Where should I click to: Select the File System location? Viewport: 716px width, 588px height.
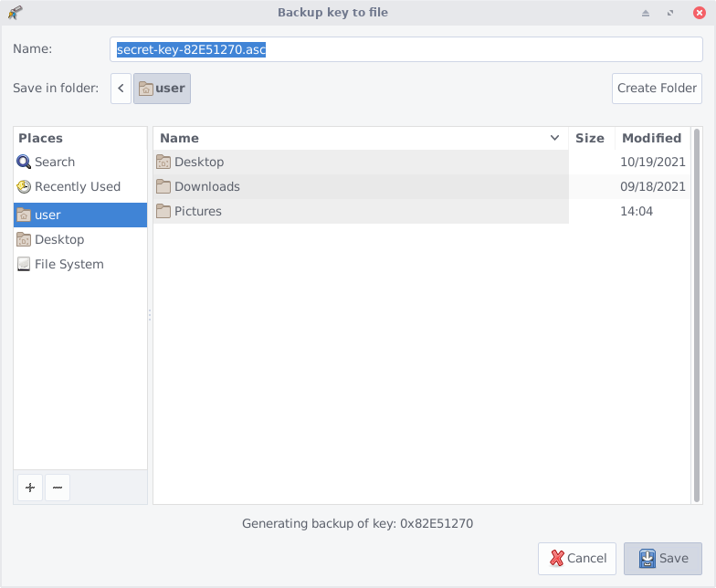click(x=68, y=264)
